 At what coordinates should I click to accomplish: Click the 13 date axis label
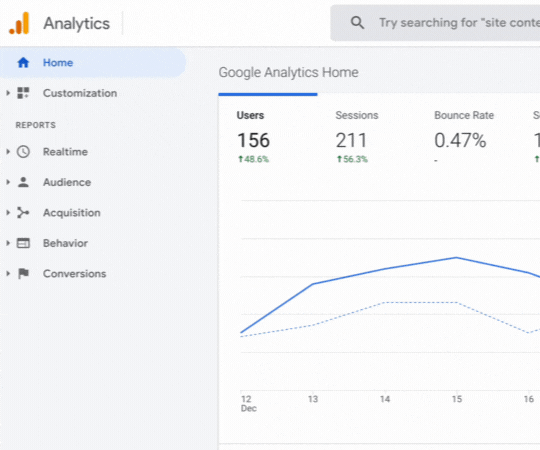[x=313, y=399]
